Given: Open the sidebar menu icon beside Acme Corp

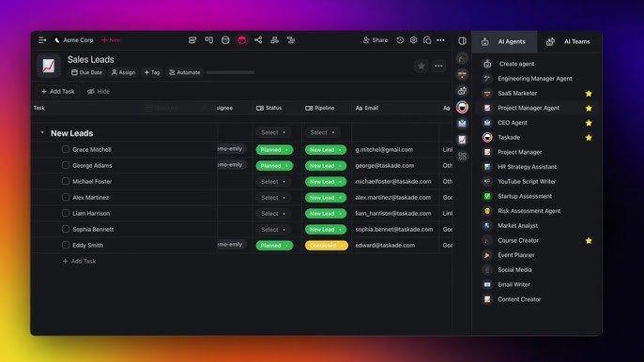Looking at the screenshot, I should (x=42, y=40).
